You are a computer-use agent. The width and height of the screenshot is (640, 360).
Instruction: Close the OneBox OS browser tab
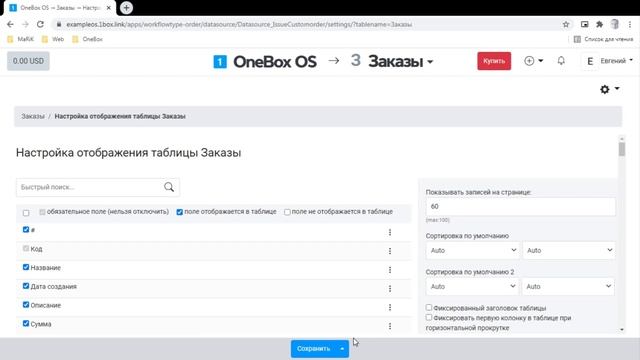click(109, 8)
